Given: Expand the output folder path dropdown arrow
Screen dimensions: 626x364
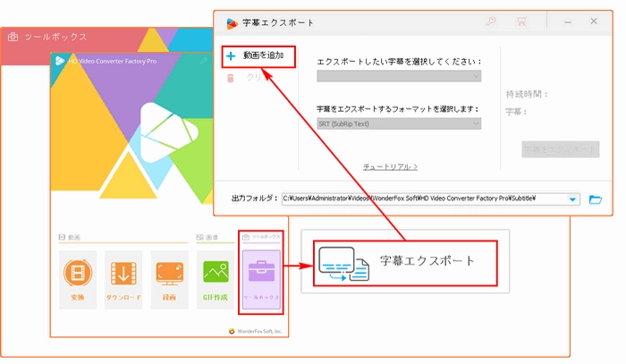Looking at the screenshot, I should click(x=572, y=199).
